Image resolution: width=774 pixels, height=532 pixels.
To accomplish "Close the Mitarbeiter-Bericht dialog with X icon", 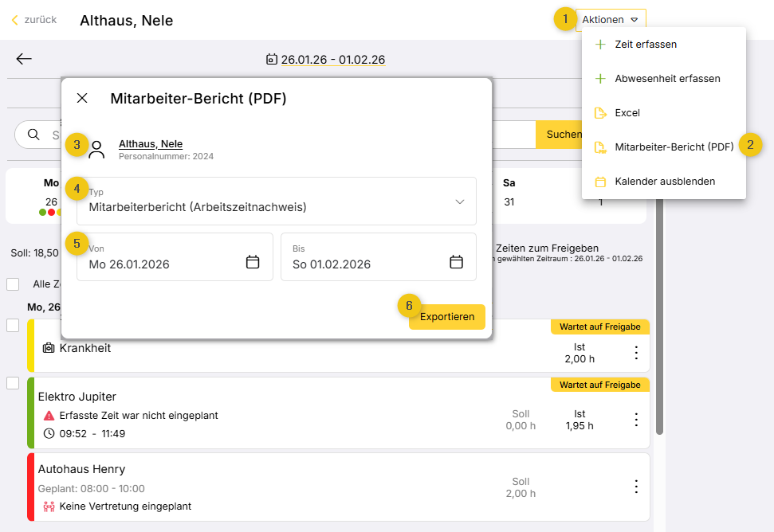I will [x=82, y=98].
